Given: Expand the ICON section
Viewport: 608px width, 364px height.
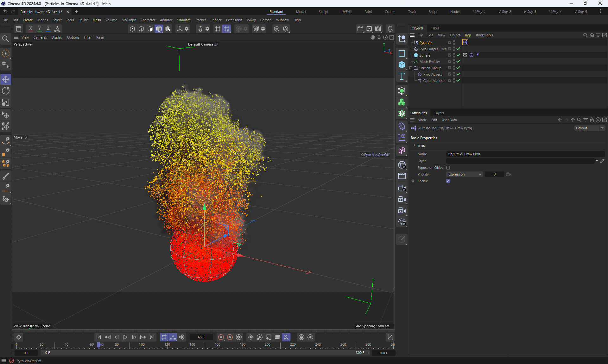Looking at the screenshot, I should click(415, 146).
